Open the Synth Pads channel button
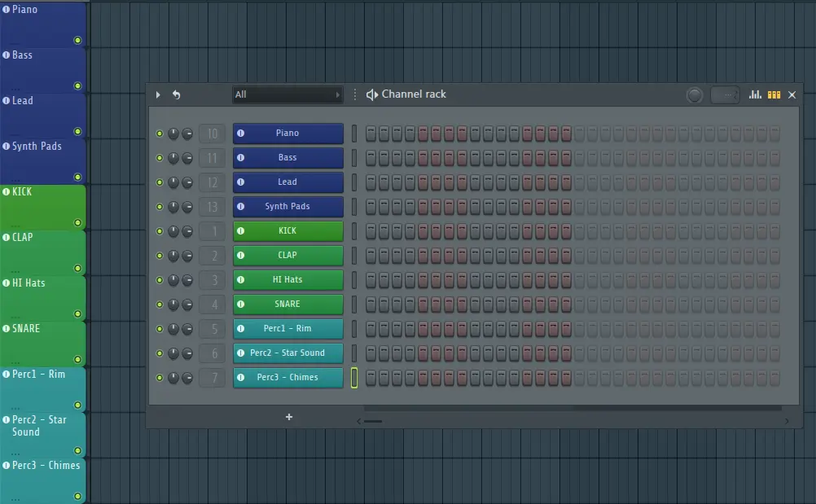Viewport: 816px width, 504px height. pyautogui.click(x=287, y=207)
